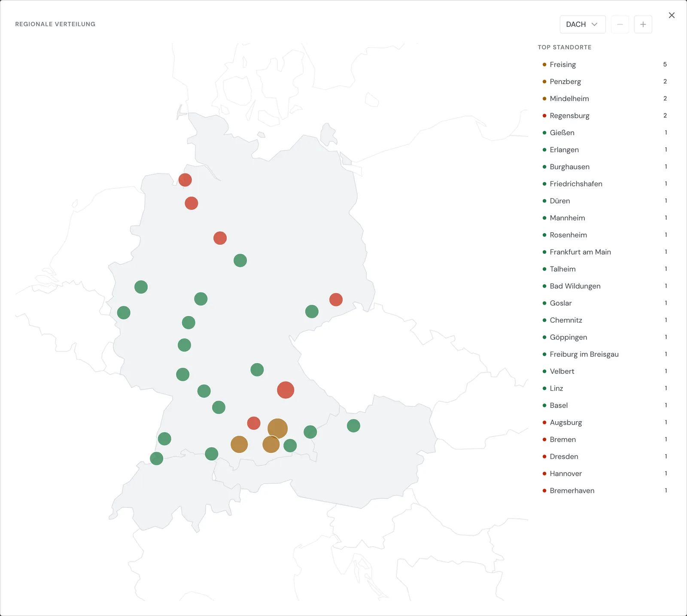Click the green Basel marker near Switzerland
Image resolution: width=687 pixels, height=616 pixels.
click(156, 458)
